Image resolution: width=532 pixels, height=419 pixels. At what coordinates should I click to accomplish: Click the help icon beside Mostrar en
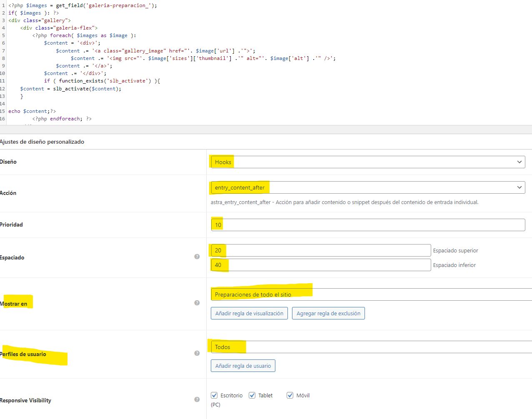click(197, 303)
